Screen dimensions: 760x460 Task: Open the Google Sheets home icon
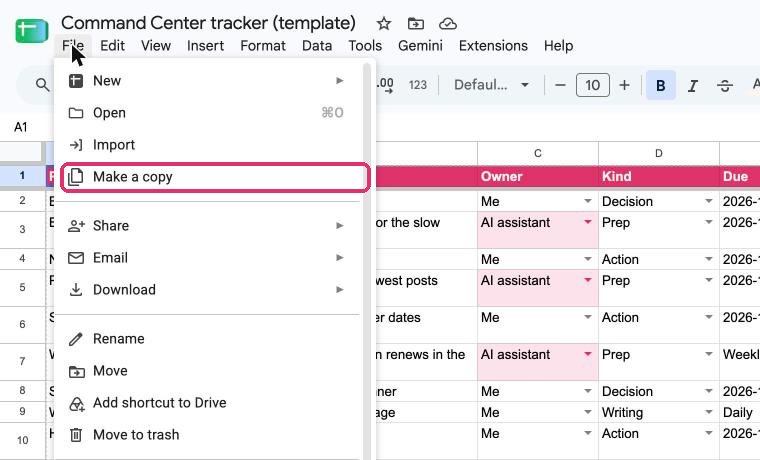click(32, 31)
